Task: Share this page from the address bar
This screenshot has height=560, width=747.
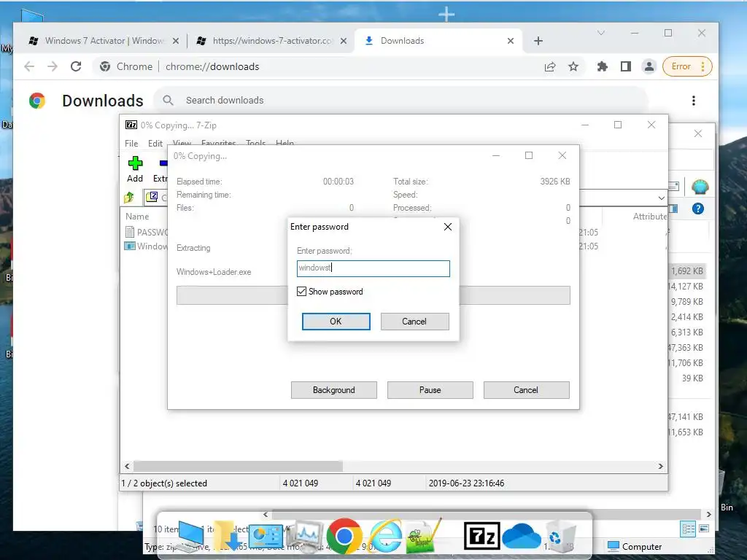Action: click(550, 66)
